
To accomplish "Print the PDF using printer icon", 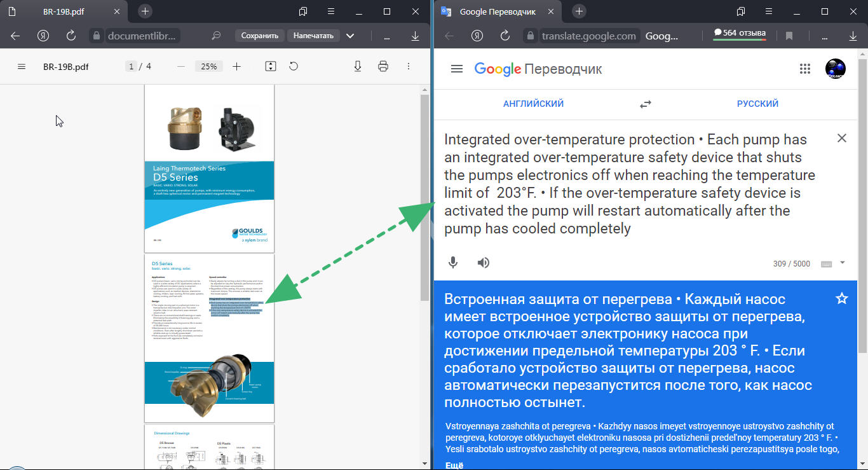I will pos(383,66).
